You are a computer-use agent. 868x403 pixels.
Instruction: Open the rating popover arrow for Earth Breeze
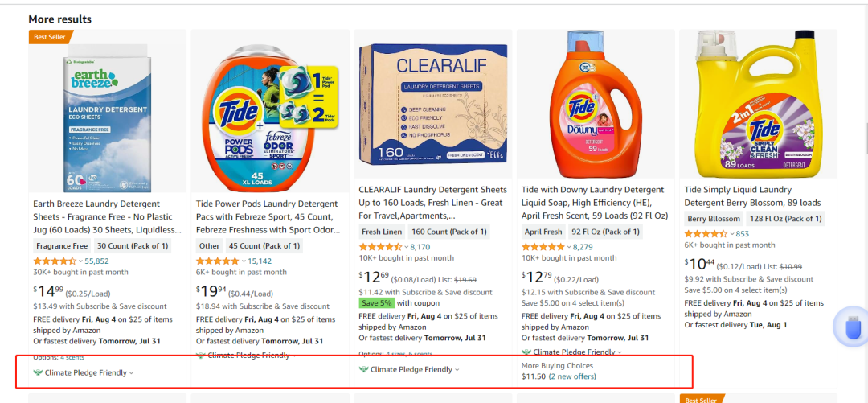click(80, 261)
